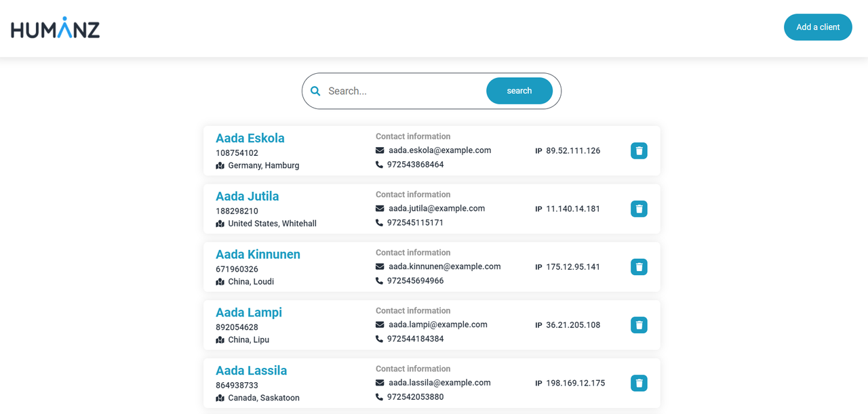
Task: Click phone number 972543868464
Action: [416, 165]
